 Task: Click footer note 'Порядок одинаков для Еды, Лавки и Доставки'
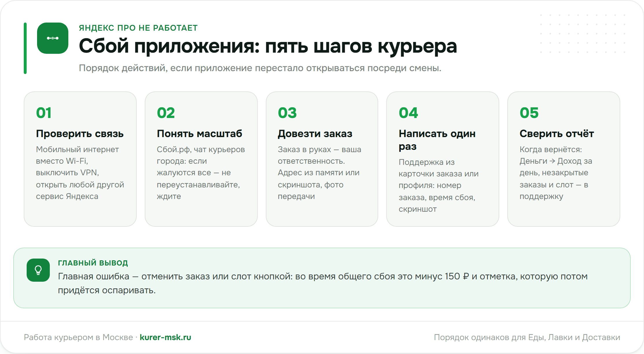point(527,337)
